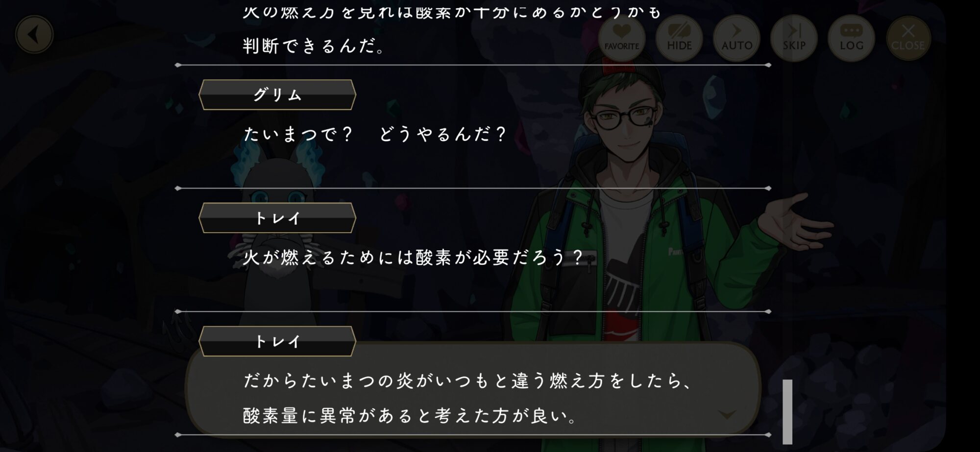Image resolution: width=980 pixels, height=452 pixels.
Task: Click the log scrollbar thumb
Action: [787, 411]
